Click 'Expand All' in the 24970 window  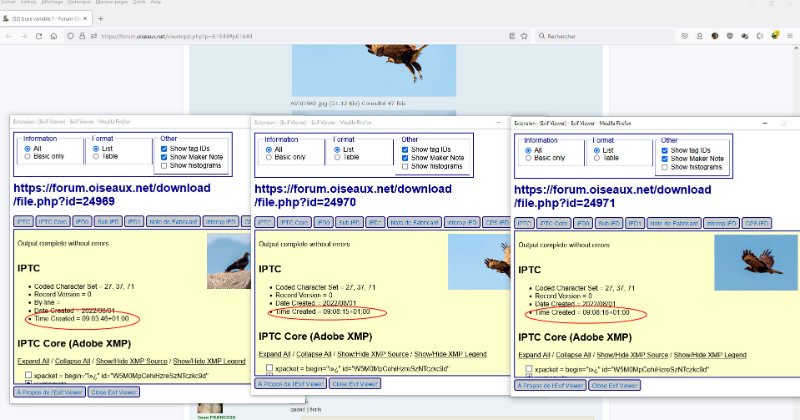[274, 354]
